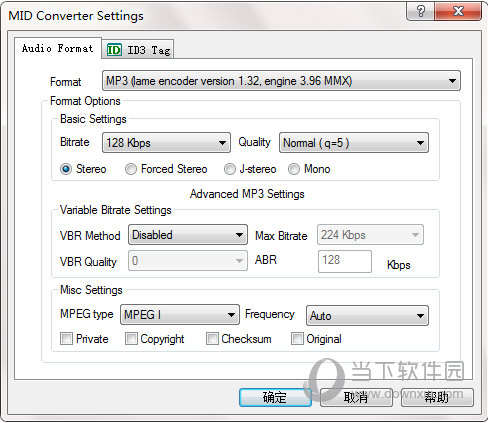
Task: Click the green ID icon on ID3 Tag tab
Action: pos(114,50)
